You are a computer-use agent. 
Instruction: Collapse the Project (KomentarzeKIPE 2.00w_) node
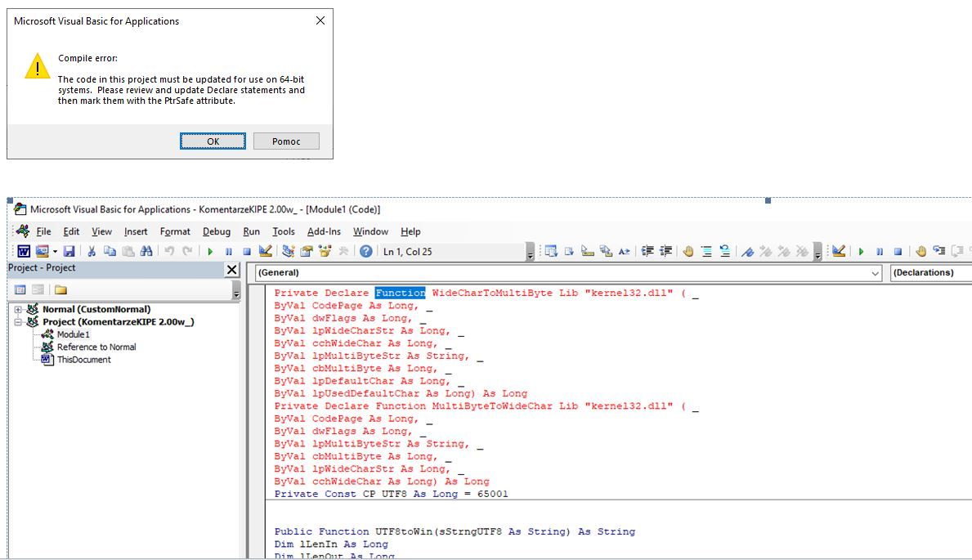(x=16, y=321)
